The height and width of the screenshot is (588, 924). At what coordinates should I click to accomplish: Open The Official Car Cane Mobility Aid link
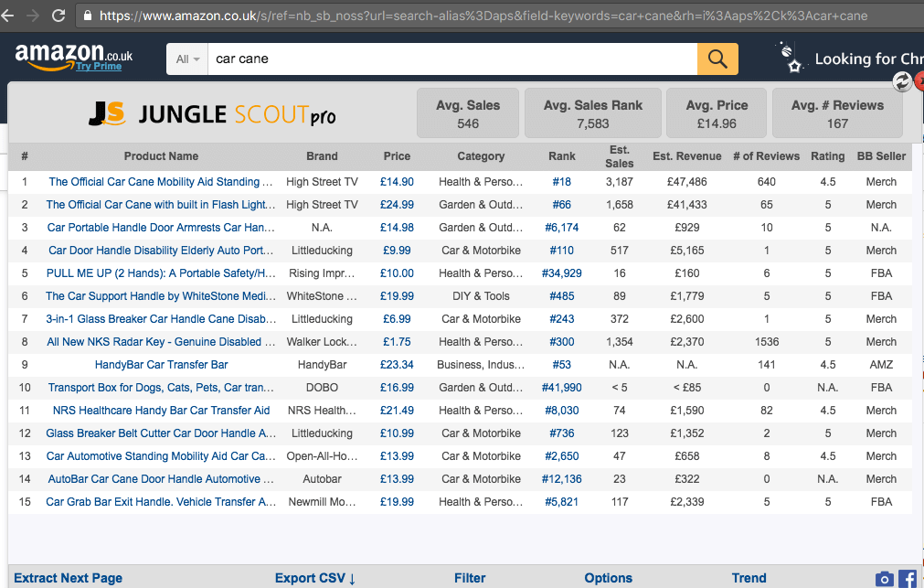click(161, 182)
